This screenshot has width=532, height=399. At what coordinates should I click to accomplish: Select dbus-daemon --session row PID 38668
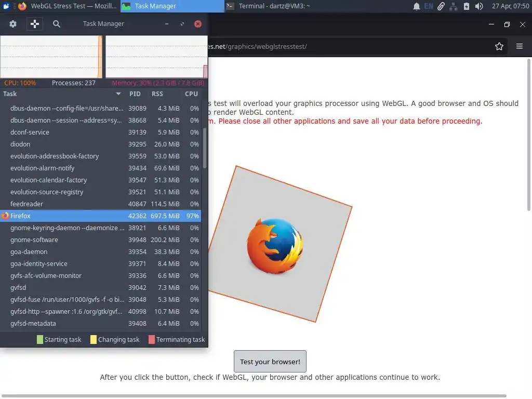[100, 120]
